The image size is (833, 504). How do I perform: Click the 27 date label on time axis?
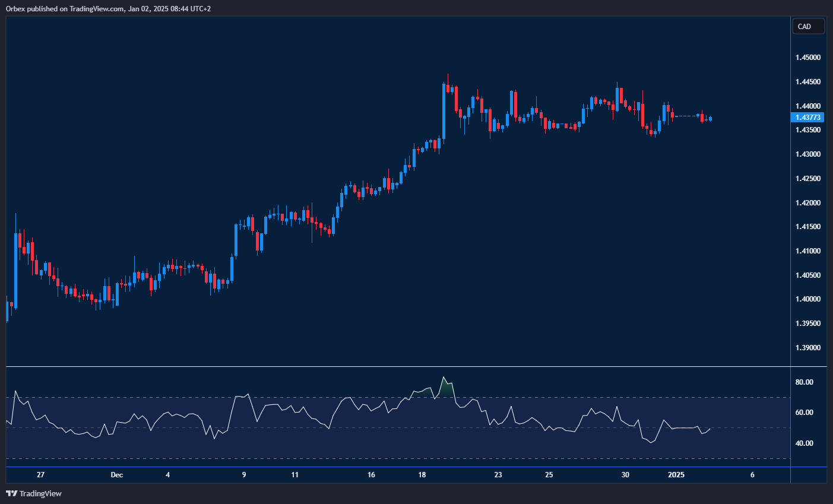(x=40, y=475)
